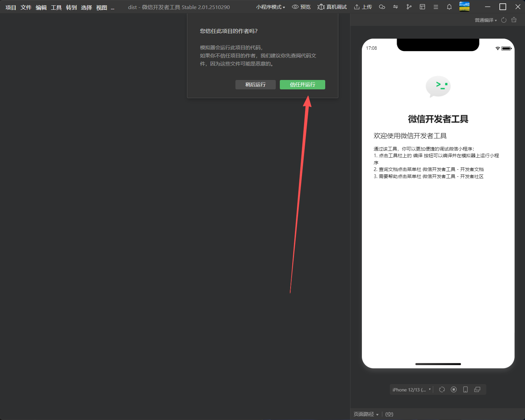Click the green 信任并运行 button
The height and width of the screenshot is (420, 525).
coord(302,85)
